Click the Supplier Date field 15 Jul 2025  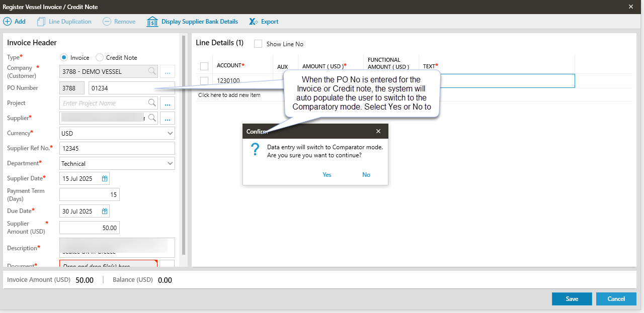point(84,178)
